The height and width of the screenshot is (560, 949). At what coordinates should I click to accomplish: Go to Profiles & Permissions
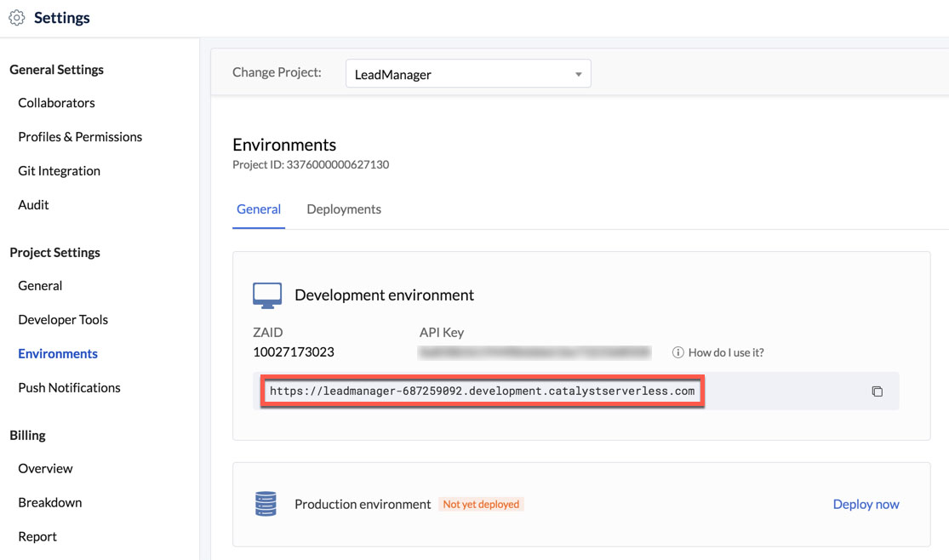tap(80, 137)
